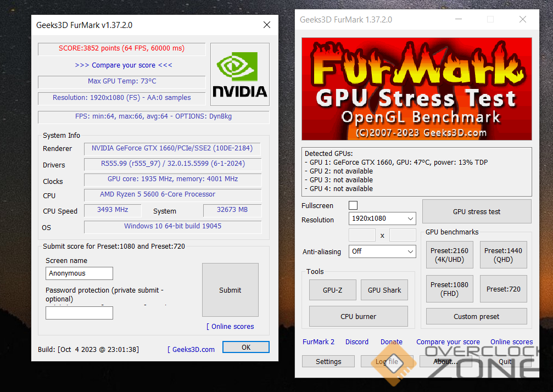Click the 'GPU core: 1935 MHz' clocks value
This screenshot has height=392, width=553.
172,179
